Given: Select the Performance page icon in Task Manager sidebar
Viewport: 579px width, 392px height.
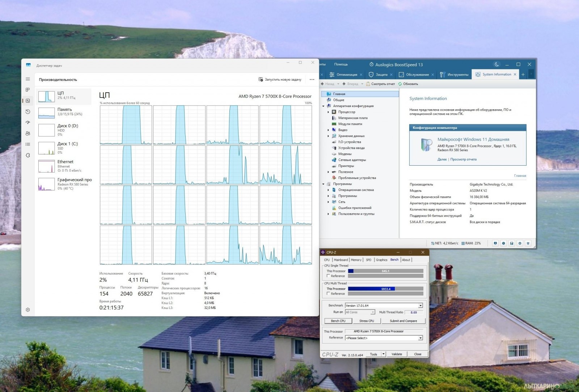Looking at the screenshot, I should [28, 101].
